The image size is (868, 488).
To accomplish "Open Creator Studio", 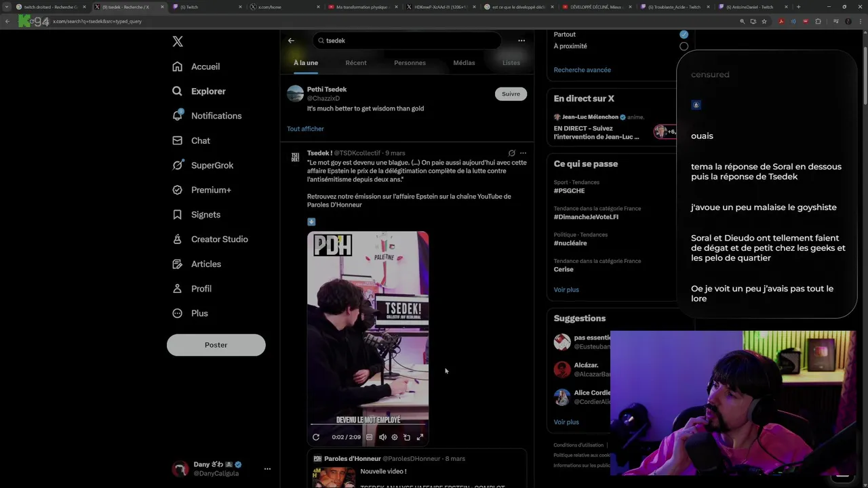I will coord(210,239).
